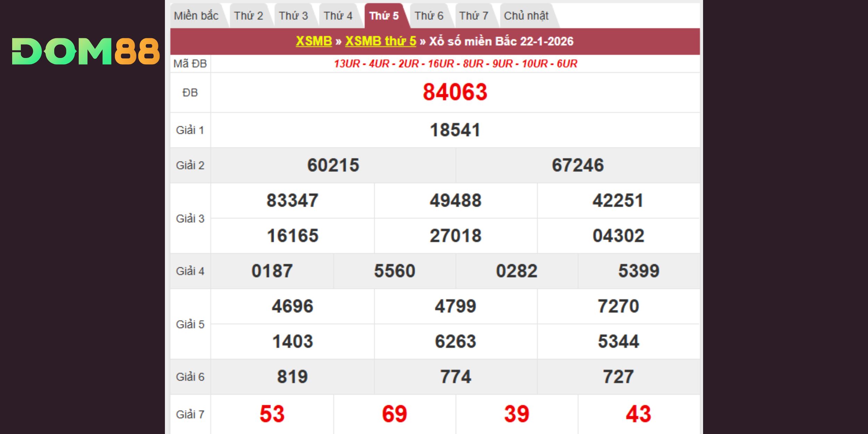Image resolution: width=868 pixels, height=434 pixels.
Task: Click Giải 2 number 67246
Action: click(x=578, y=165)
